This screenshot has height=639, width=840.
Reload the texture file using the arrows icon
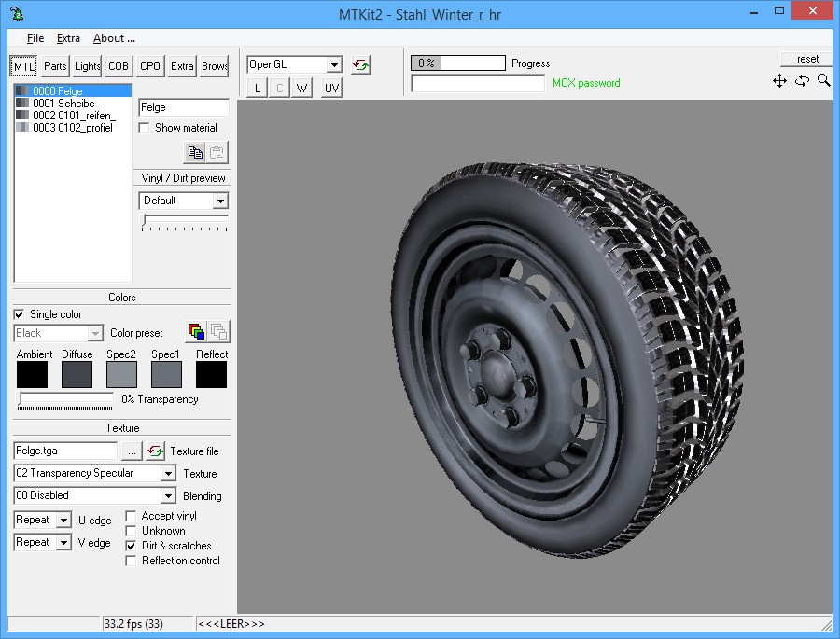click(x=155, y=451)
